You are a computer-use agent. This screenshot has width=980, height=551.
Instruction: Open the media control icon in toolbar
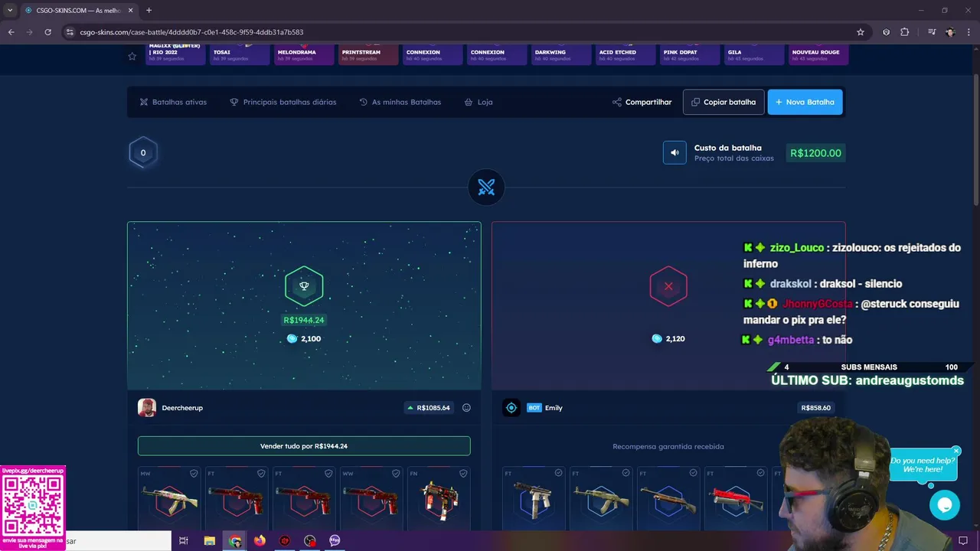click(932, 32)
